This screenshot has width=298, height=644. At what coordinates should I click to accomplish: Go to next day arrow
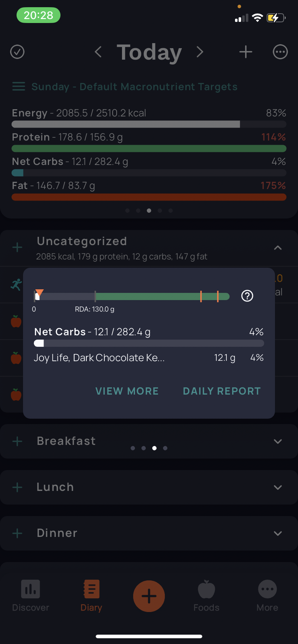(200, 52)
